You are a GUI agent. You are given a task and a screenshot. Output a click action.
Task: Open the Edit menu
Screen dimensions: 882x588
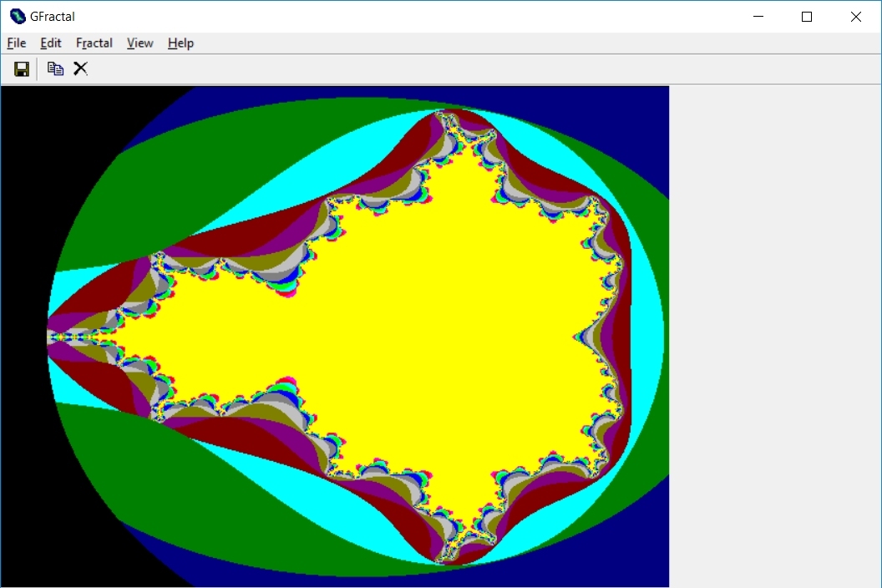tap(50, 43)
